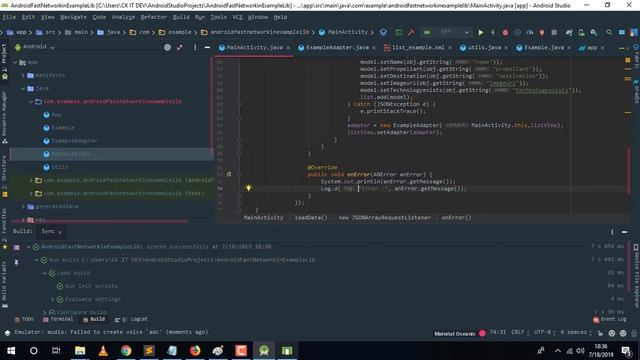640x360 pixels.
Task: Open the Logcat tool window
Action: pyautogui.click(x=131, y=319)
